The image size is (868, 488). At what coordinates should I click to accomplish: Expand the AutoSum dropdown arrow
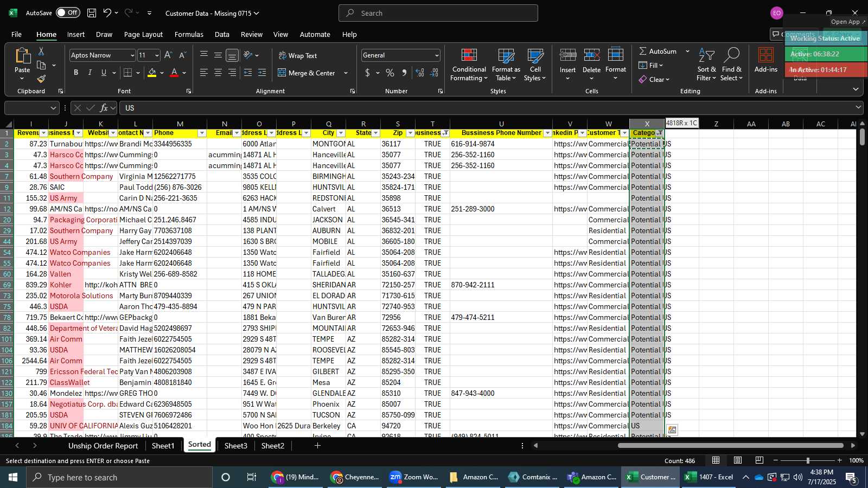pyautogui.click(x=687, y=51)
